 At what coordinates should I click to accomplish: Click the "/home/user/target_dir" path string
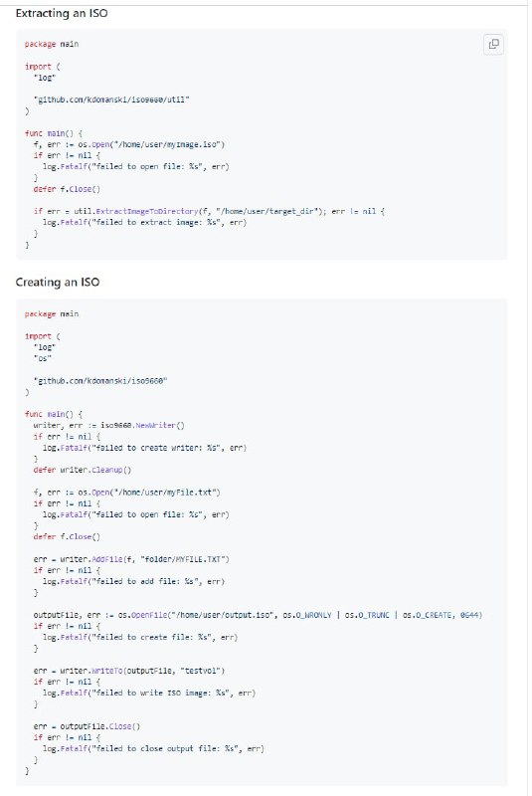pyautogui.click(x=270, y=211)
